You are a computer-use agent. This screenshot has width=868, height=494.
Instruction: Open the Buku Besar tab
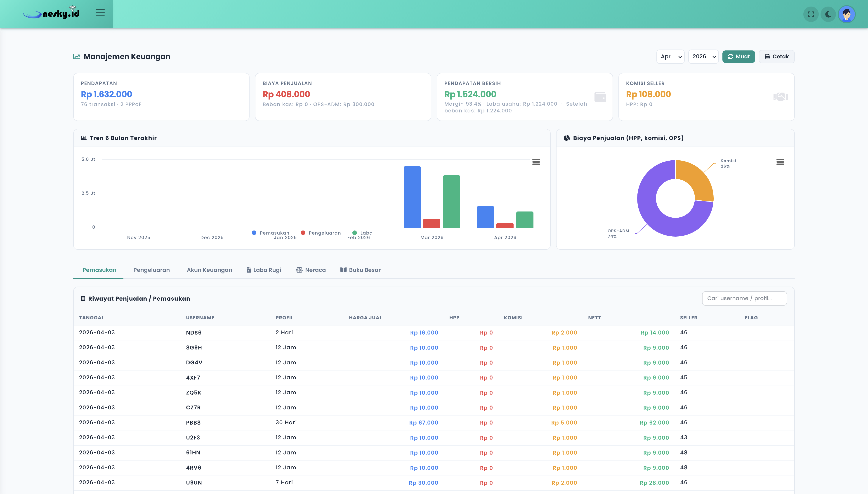[x=360, y=270]
